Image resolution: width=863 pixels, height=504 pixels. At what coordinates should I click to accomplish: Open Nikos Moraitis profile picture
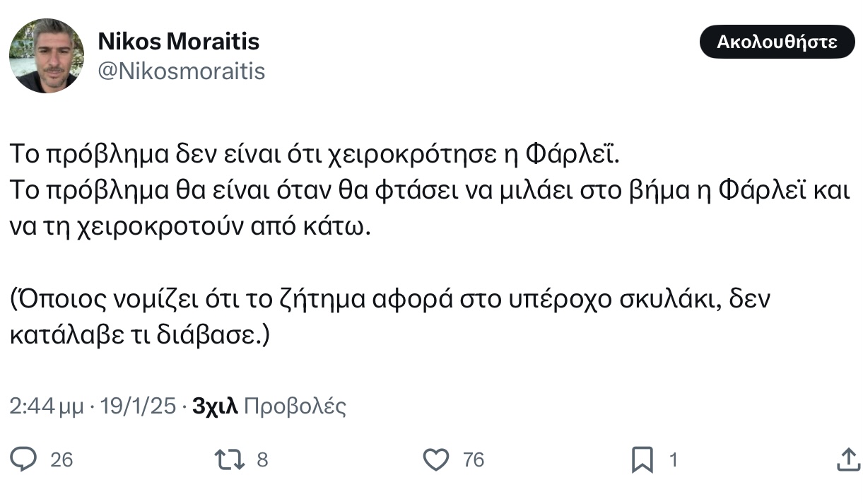pos(47,56)
